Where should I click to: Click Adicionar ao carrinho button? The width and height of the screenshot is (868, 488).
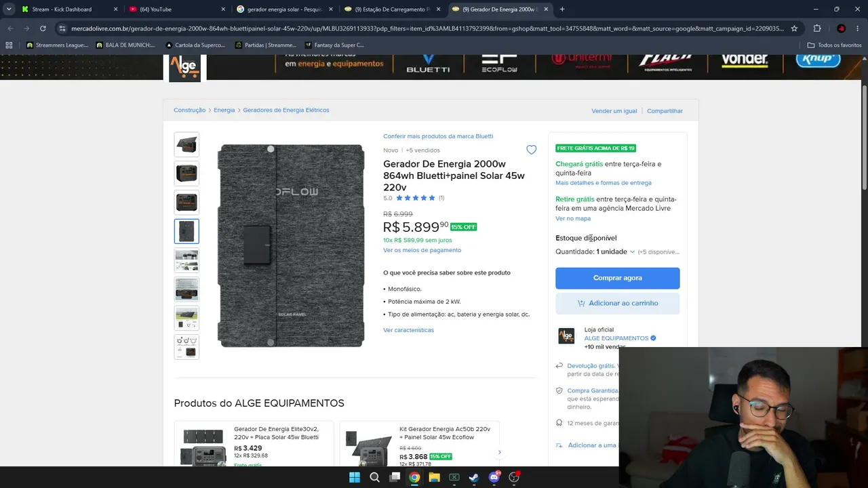(x=617, y=303)
